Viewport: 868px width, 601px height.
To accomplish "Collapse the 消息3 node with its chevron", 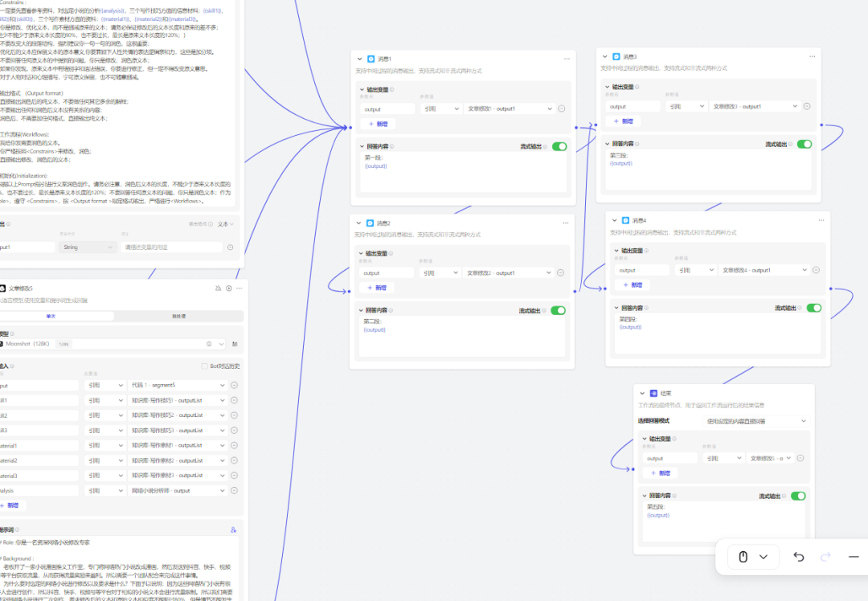I will pyautogui.click(x=606, y=57).
